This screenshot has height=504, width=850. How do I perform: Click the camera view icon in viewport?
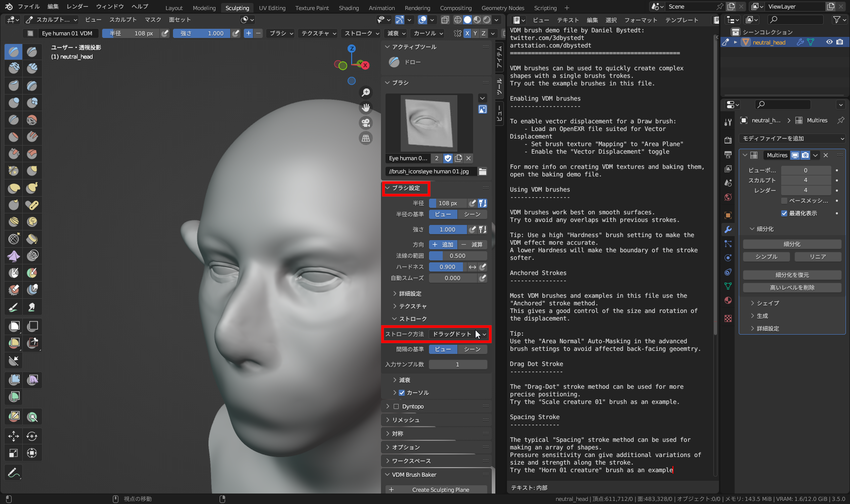coord(365,123)
